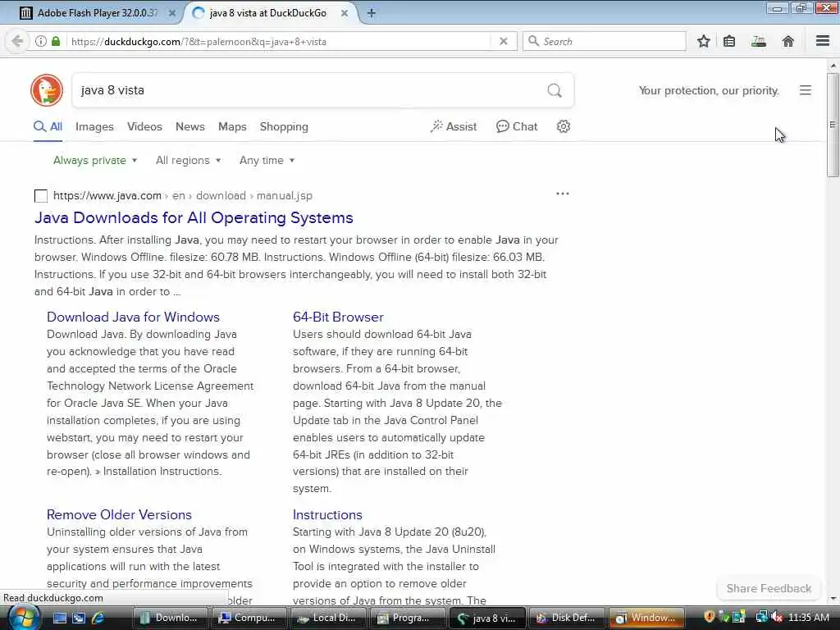Image resolution: width=840 pixels, height=630 pixels.
Task: Go back using the browser back arrow
Action: (x=17, y=41)
